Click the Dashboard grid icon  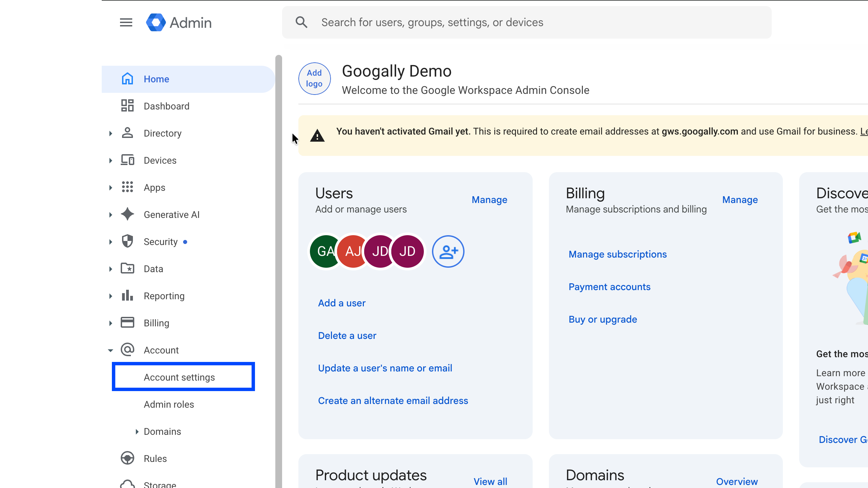point(127,106)
